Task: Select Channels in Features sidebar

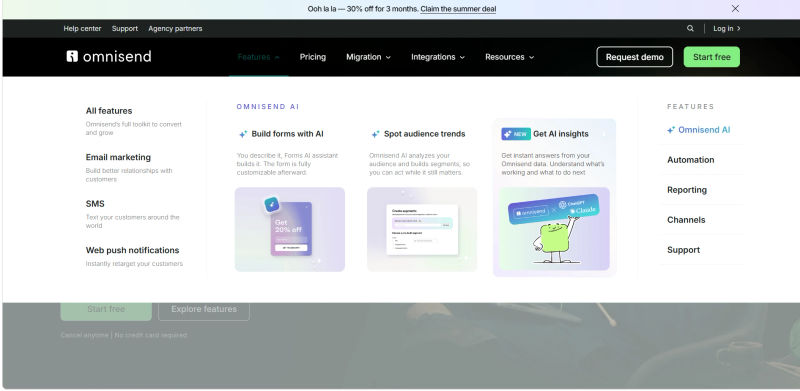Action: point(686,220)
